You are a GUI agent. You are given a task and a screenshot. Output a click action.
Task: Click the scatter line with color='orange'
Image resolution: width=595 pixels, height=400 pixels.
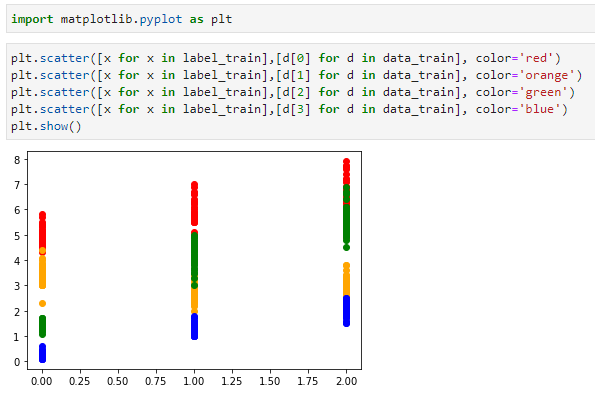(x=296, y=75)
